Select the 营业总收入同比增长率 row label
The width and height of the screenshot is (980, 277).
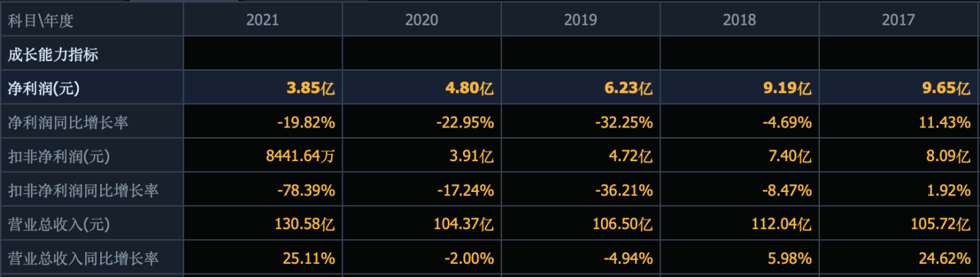(82, 258)
